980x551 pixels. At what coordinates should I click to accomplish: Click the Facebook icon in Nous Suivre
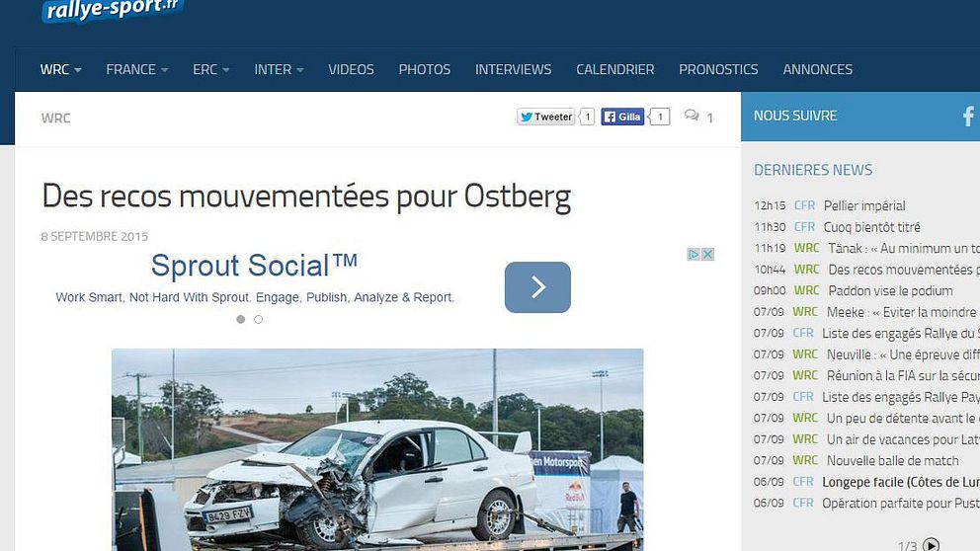tap(968, 117)
